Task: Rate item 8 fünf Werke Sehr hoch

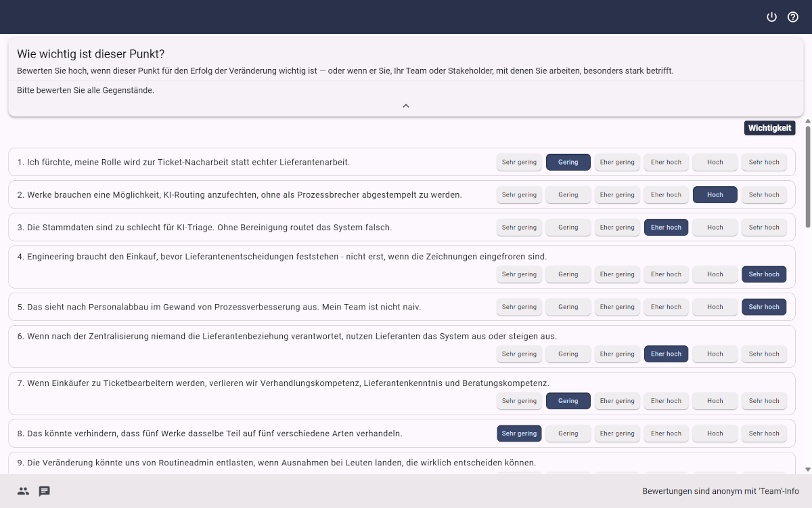Action: 764,433
